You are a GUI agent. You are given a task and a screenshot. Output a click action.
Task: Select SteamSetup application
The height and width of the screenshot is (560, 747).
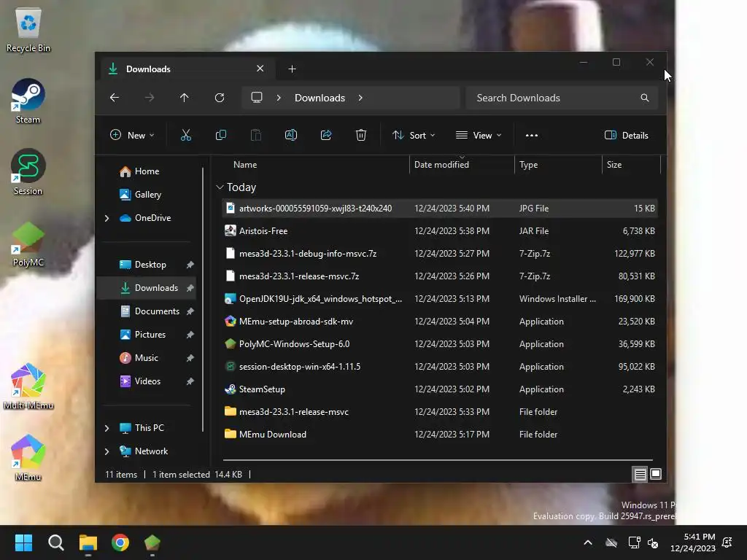pyautogui.click(x=440, y=389)
